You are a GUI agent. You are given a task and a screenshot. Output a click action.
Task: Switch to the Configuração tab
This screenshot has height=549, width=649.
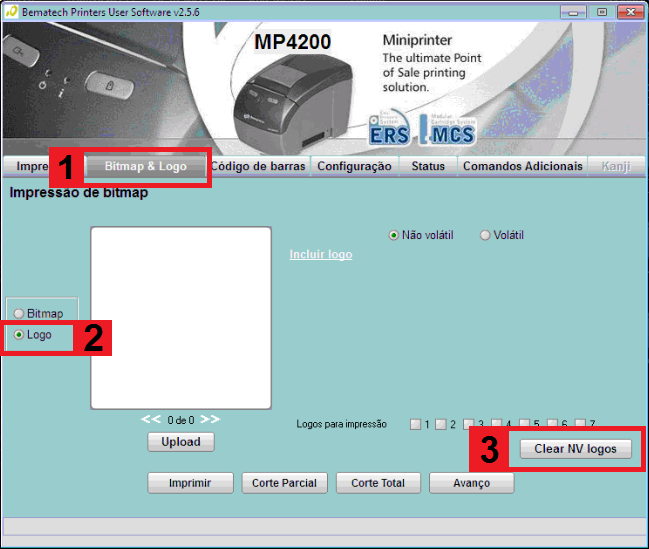click(354, 166)
